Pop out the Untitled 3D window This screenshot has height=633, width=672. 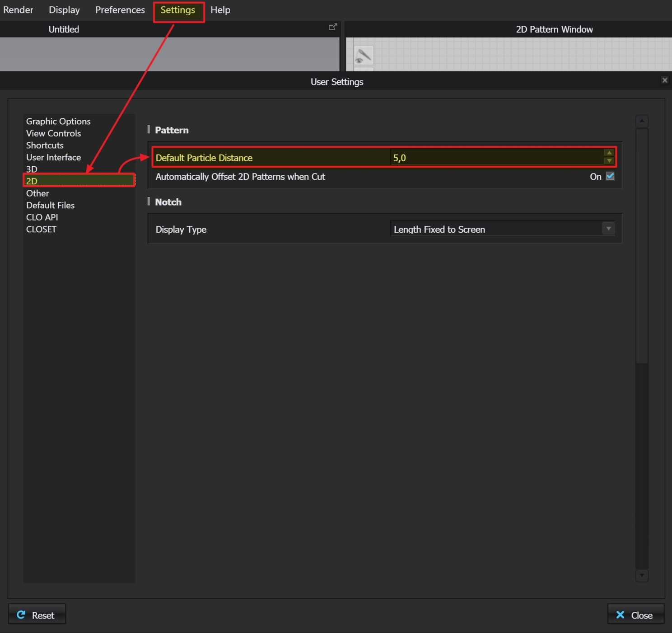click(x=333, y=27)
